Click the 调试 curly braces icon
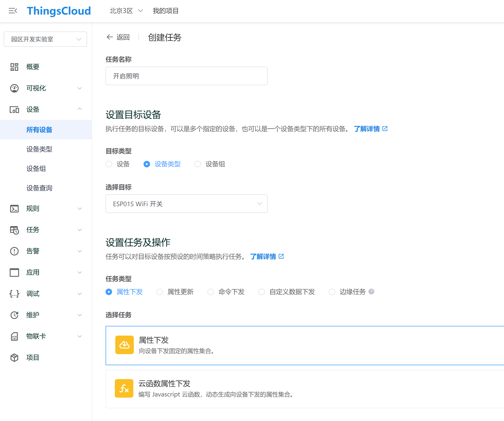The image size is (504, 421). [x=14, y=294]
